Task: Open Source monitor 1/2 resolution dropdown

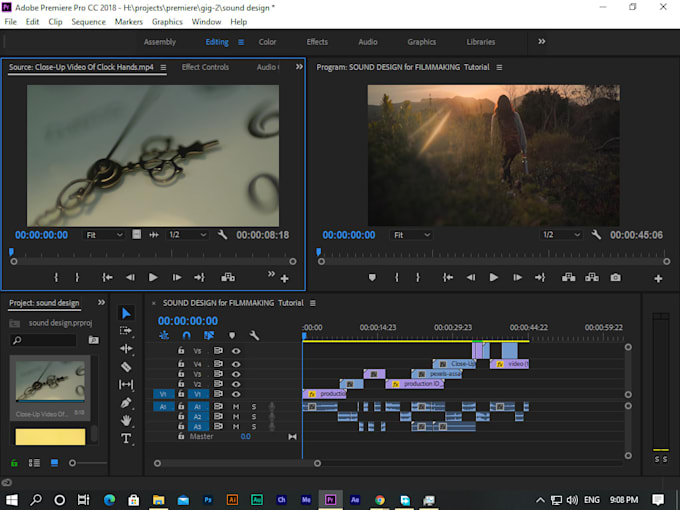Action: [x=187, y=235]
